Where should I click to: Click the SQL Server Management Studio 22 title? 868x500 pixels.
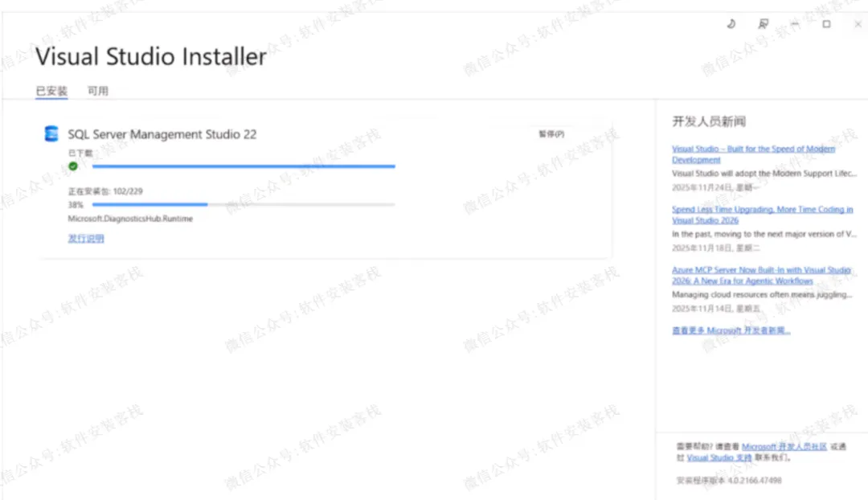[x=162, y=134]
